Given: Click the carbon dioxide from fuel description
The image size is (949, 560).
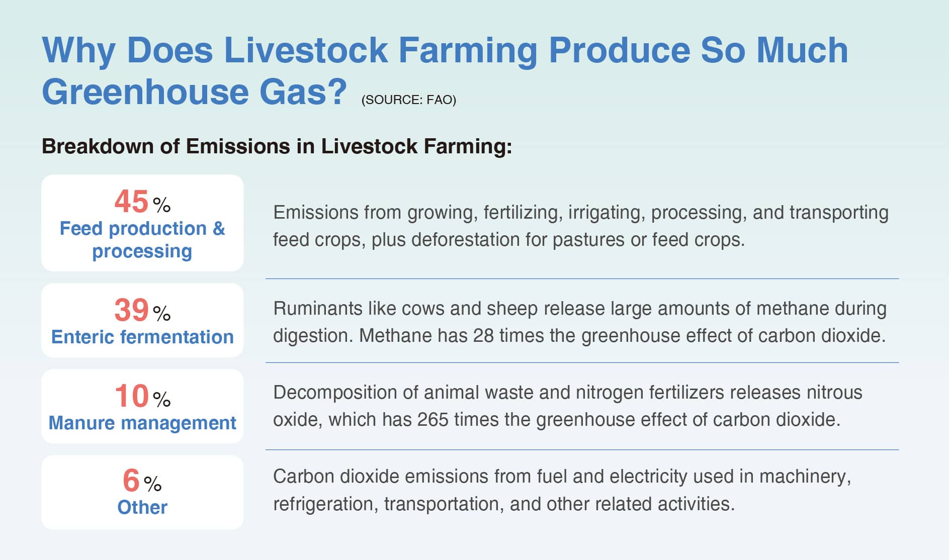Looking at the screenshot, I should [x=562, y=477].
